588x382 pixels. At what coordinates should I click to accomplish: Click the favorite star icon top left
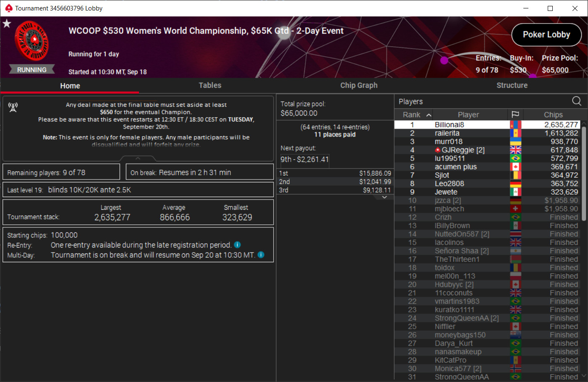7,24
